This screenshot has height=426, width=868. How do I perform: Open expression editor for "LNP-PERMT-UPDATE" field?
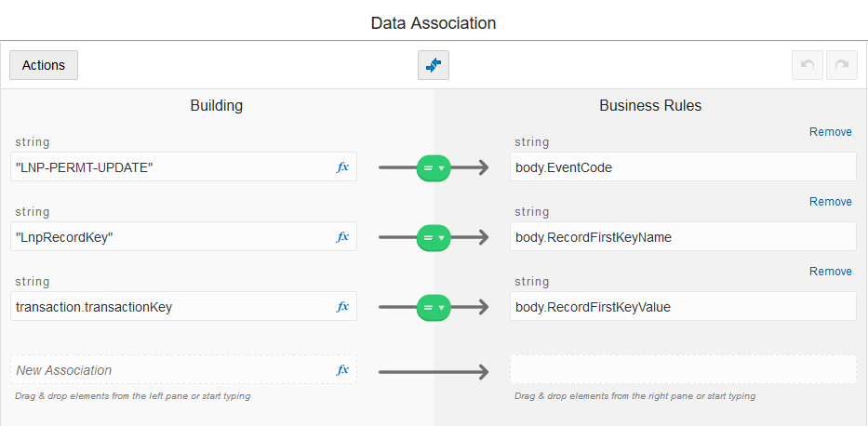(342, 167)
